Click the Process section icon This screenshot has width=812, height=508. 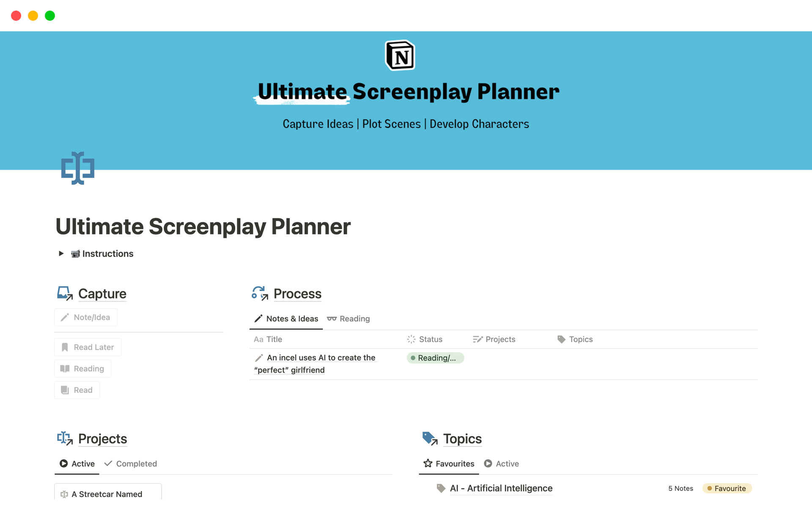260,293
